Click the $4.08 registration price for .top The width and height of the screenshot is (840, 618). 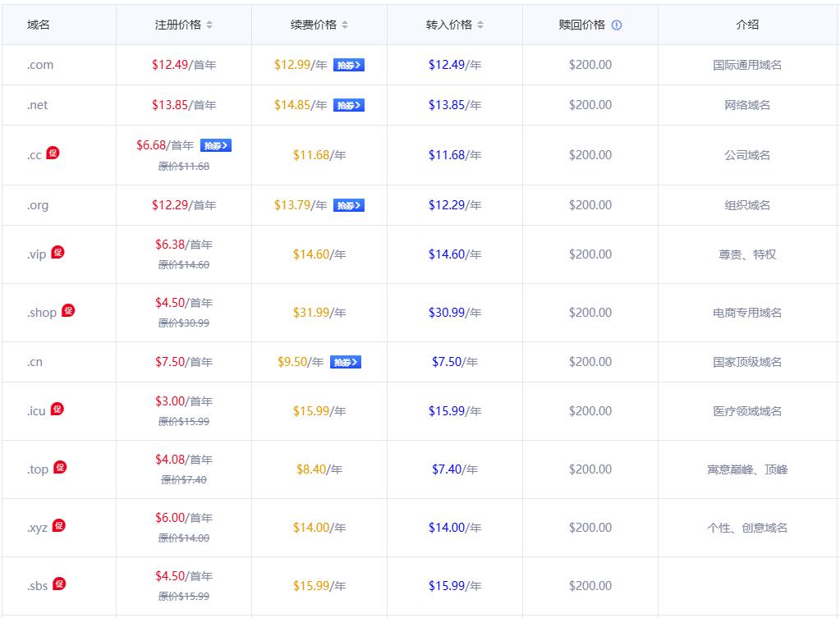(x=170, y=460)
